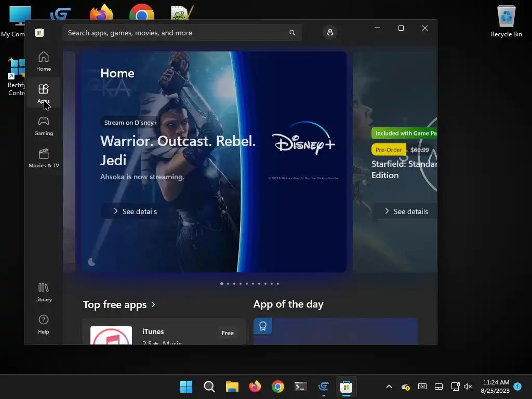Click the touchpad tray icon
The width and height of the screenshot is (532, 399).
pyautogui.click(x=438, y=387)
